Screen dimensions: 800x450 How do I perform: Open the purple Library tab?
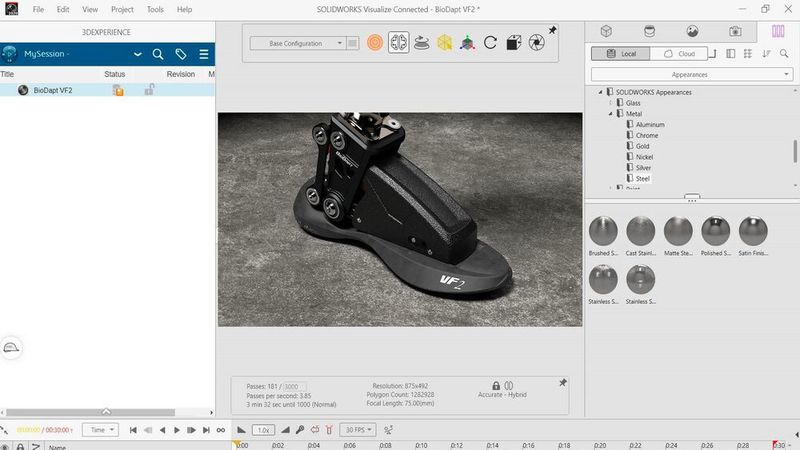tap(778, 31)
